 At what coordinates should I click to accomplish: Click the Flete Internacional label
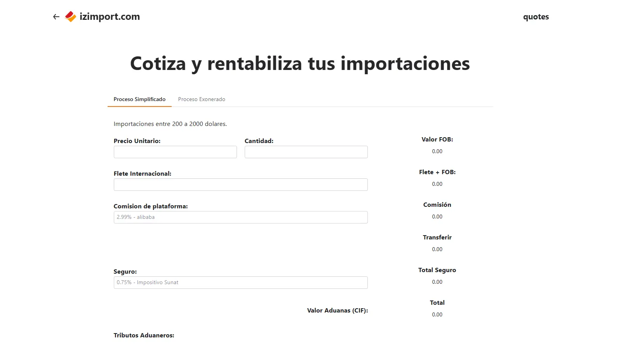(143, 174)
